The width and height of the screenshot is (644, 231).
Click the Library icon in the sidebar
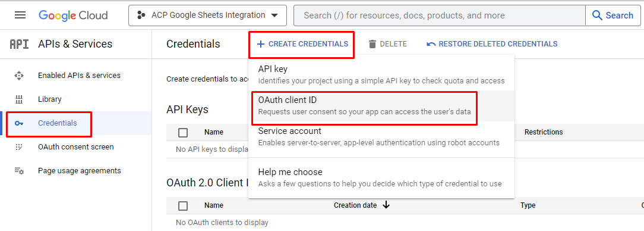[x=19, y=99]
